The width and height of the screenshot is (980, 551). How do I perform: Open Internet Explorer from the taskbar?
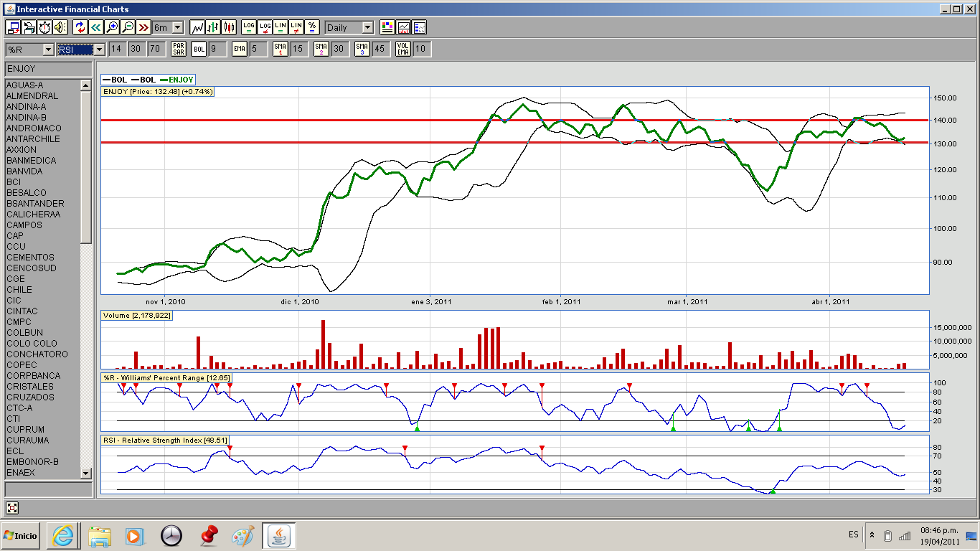(x=62, y=535)
